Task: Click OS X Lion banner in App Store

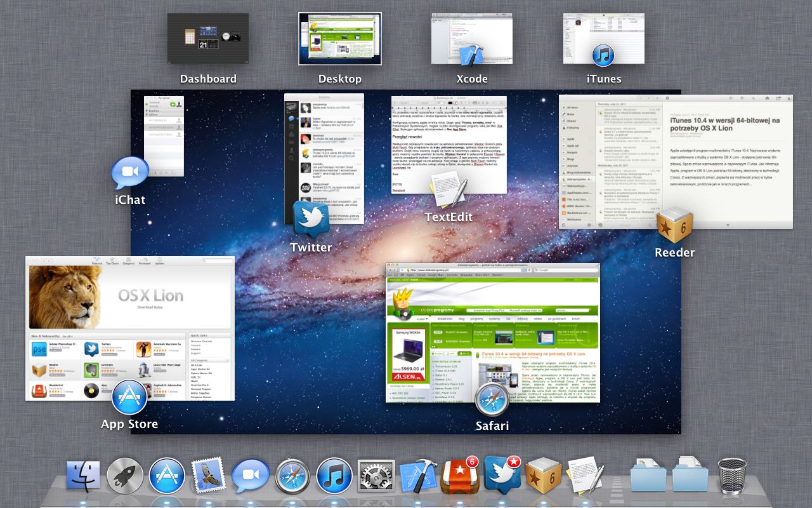Action: tap(130, 296)
